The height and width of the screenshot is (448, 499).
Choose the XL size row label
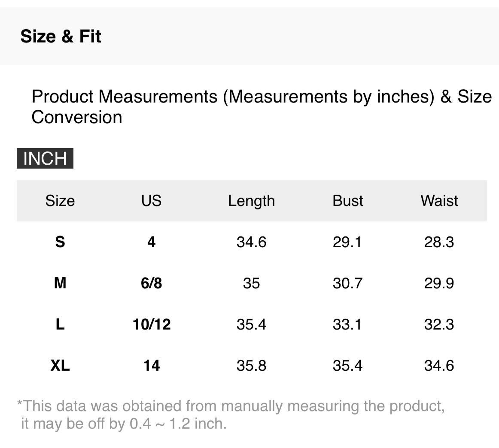pyautogui.click(x=60, y=366)
